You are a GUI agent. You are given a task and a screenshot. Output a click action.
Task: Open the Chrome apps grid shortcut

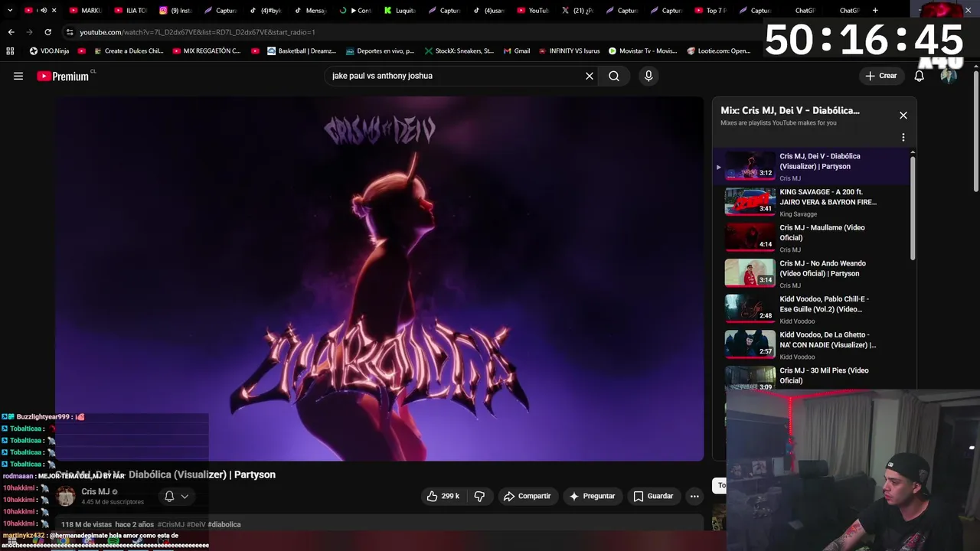point(10,51)
